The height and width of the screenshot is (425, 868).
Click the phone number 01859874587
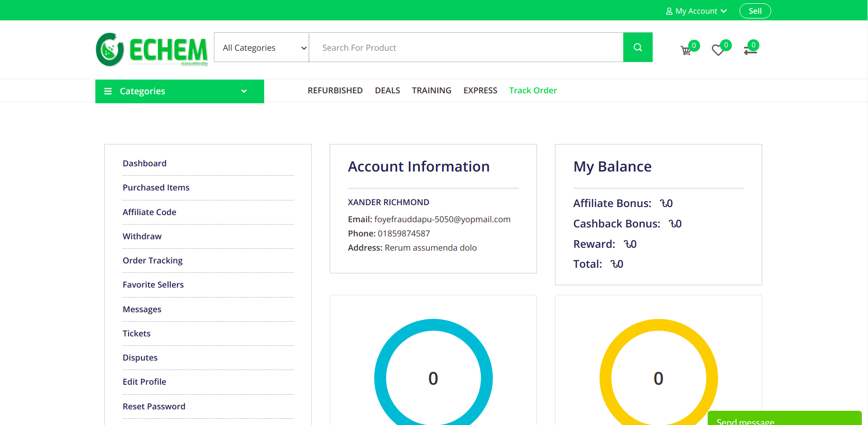(x=404, y=234)
